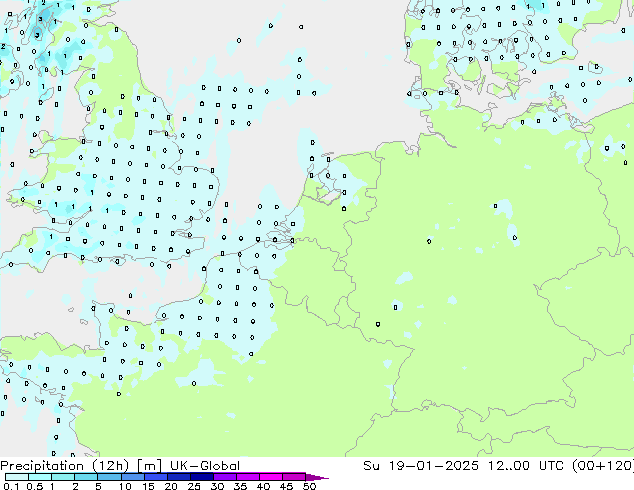Click the 35–40 purple-magenta legend swatch

pyautogui.click(x=247, y=477)
